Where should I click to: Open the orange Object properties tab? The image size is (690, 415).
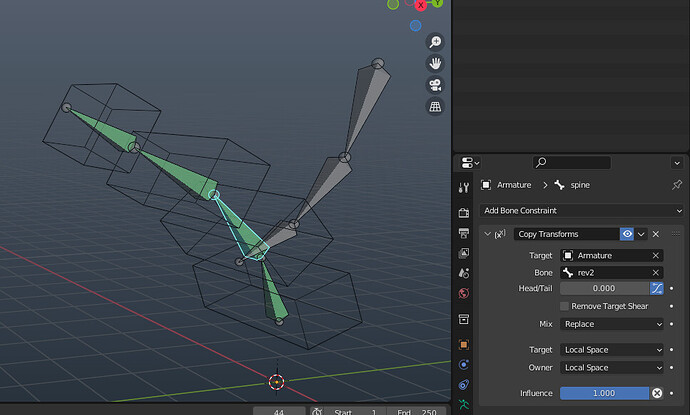pos(463,345)
